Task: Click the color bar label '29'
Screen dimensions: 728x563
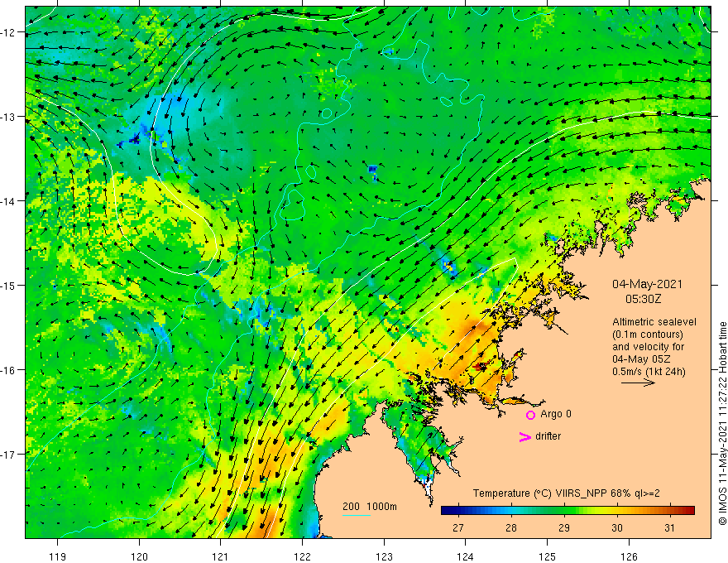Action: coord(563,528)
